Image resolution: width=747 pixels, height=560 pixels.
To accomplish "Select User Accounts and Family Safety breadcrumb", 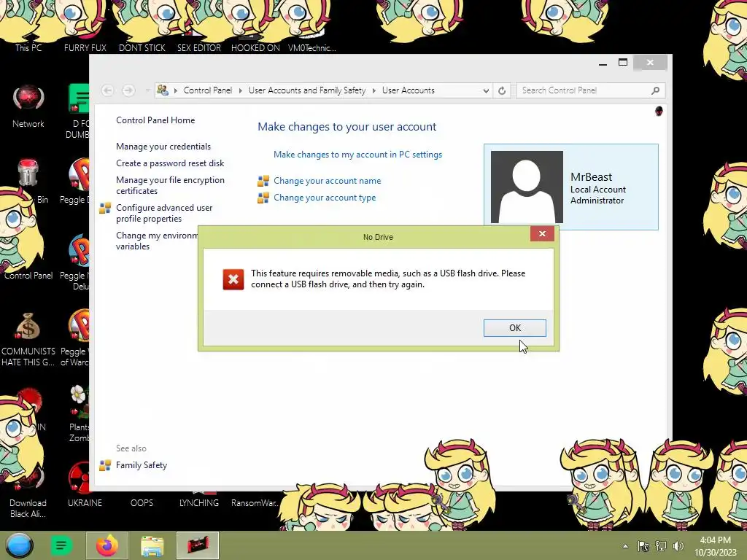I will 307,90.
